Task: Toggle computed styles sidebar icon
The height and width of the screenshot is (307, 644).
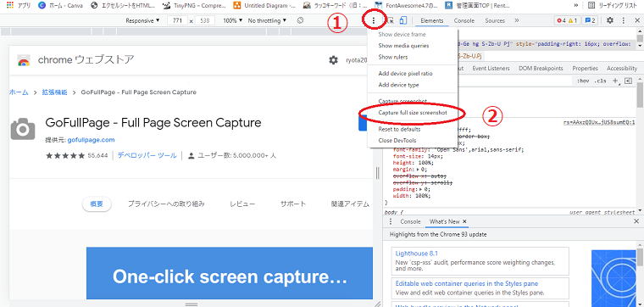Action: (x=628, y=81)
